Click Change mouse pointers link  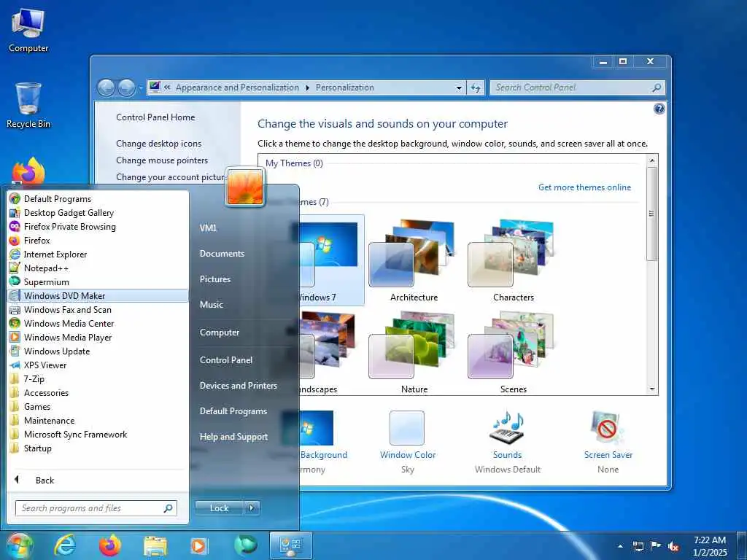pyautogui.click(x=162, y=160)
